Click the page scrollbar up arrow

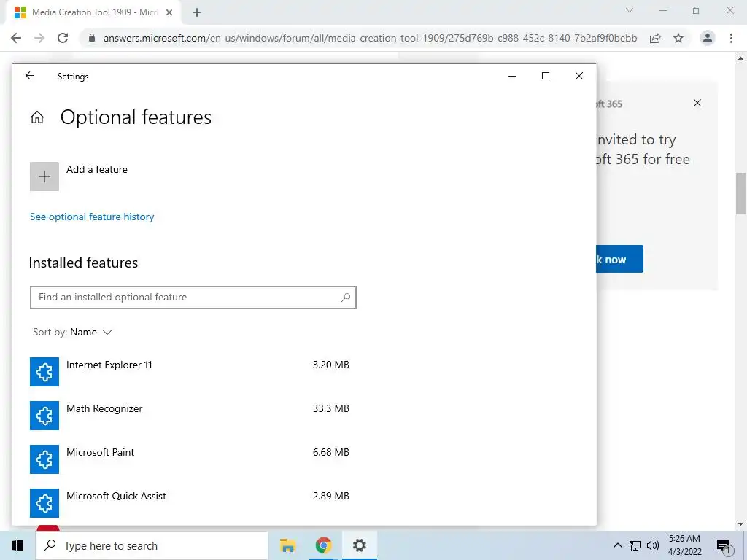pos(741,58)
